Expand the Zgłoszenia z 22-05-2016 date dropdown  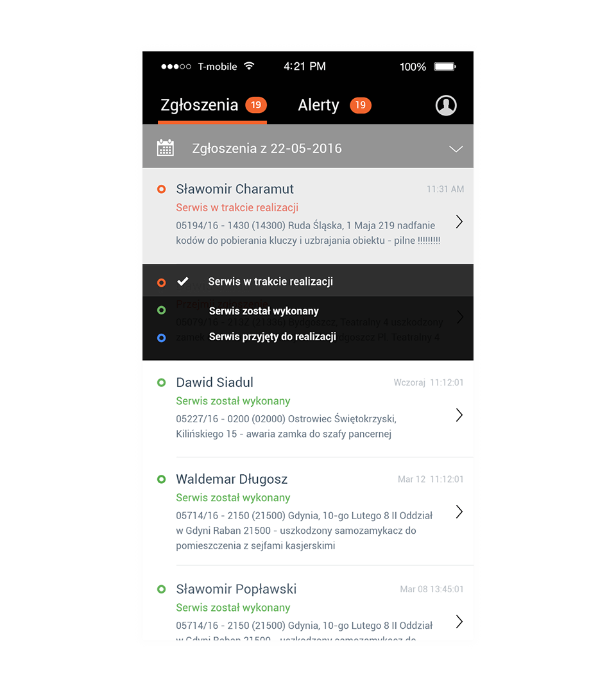click(x=307, y=147)
